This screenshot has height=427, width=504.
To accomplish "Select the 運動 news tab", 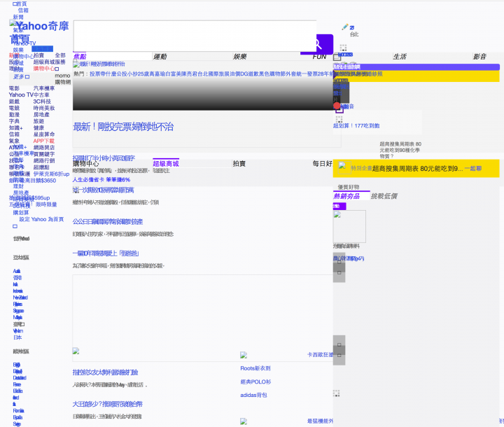I will pos(160,57).
